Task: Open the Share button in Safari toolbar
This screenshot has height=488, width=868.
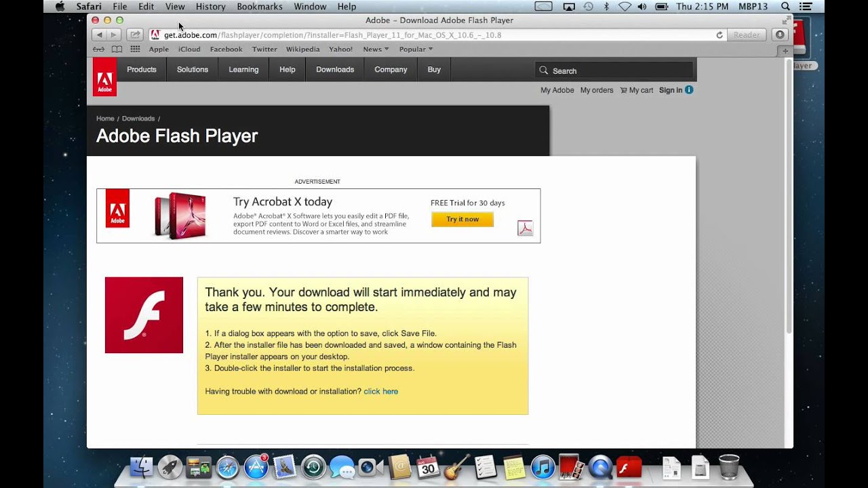Action: (135, 35)
